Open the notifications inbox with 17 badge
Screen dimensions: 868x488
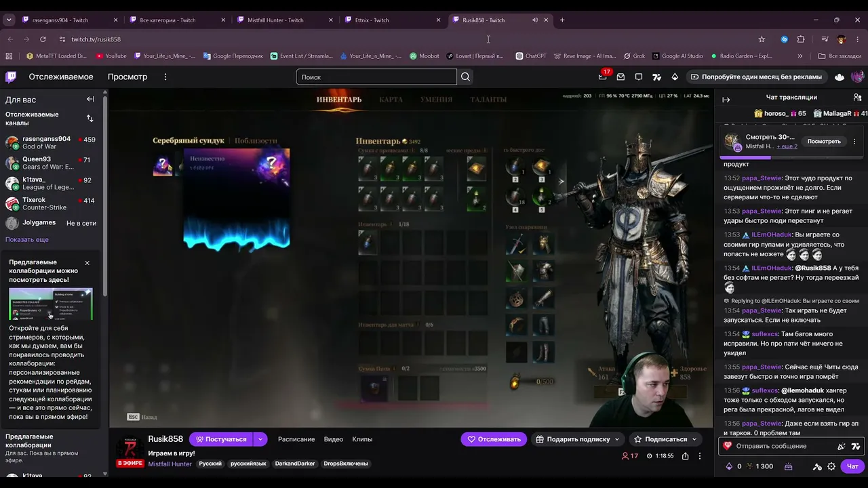click(x=603, y=77)
